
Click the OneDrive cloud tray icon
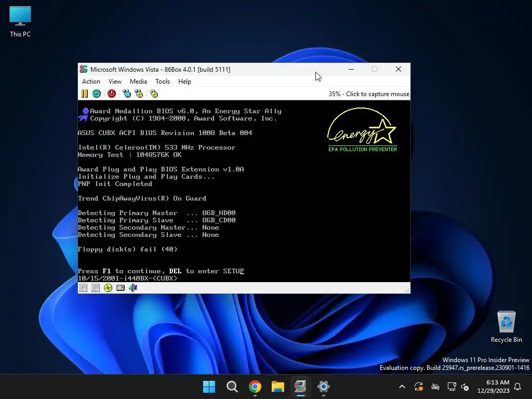(435, 387)
